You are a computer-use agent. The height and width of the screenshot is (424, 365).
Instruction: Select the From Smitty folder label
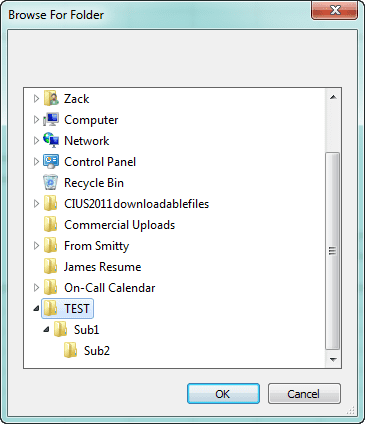pos(97,246)
